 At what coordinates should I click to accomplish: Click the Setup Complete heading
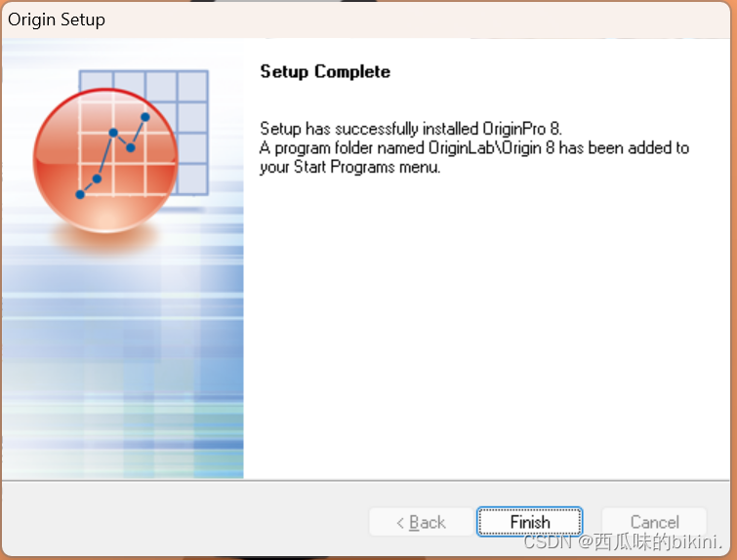(325, 71)
